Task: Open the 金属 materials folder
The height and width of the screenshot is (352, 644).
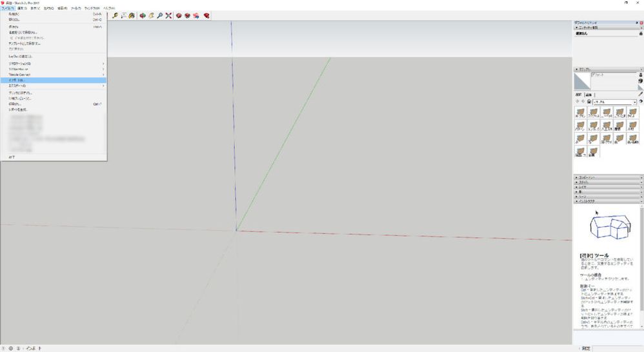Action: tap(594, 152)
